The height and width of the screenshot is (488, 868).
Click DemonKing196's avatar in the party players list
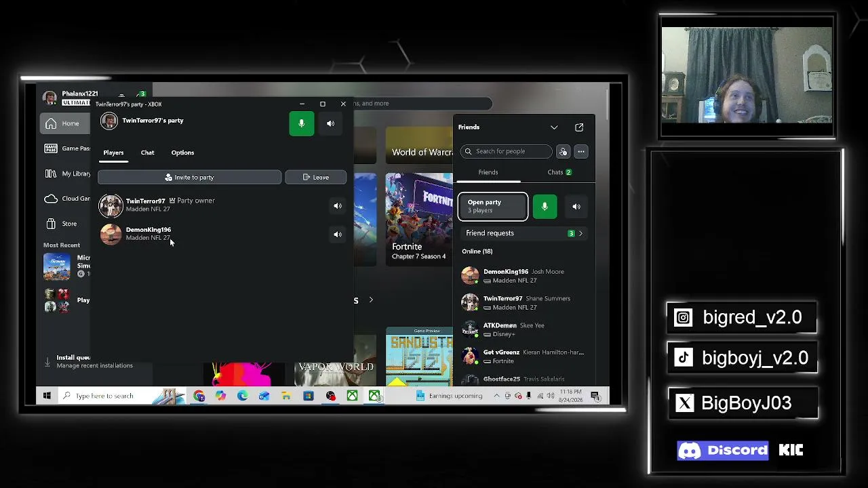pos(111,234)
